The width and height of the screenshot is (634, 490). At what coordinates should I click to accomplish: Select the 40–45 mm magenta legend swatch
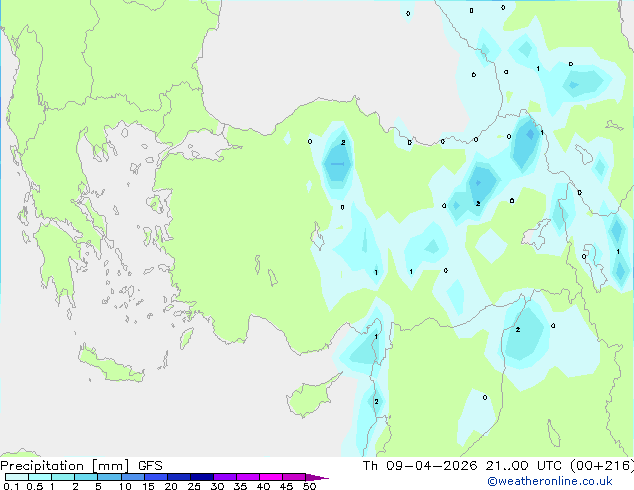[271, 477]
